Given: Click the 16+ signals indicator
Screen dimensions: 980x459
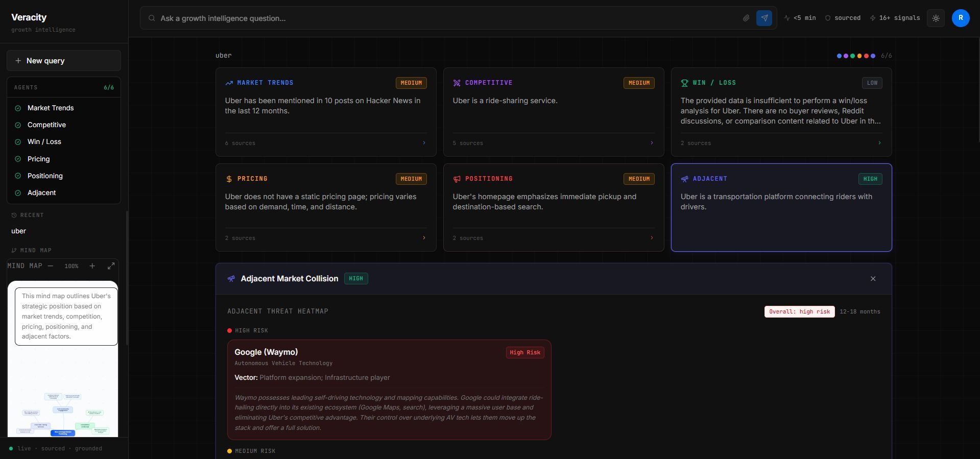Looking at the screenshot, I should pos(895,18).
